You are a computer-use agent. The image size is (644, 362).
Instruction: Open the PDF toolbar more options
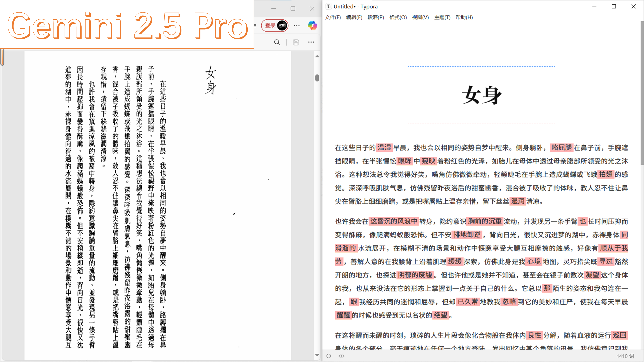tap(311, 42)
